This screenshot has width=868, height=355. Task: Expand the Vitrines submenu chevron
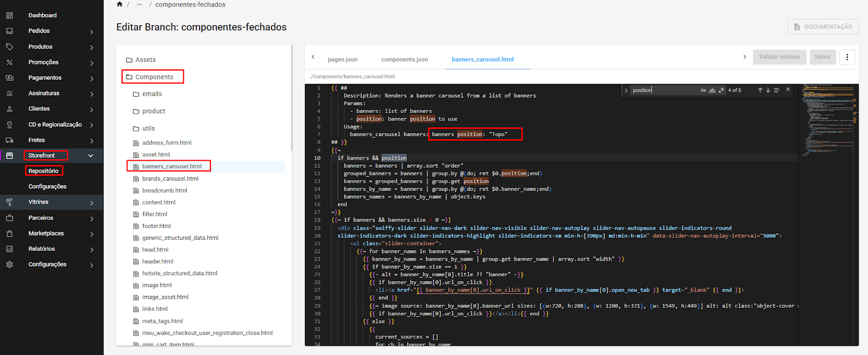point(92,203)
